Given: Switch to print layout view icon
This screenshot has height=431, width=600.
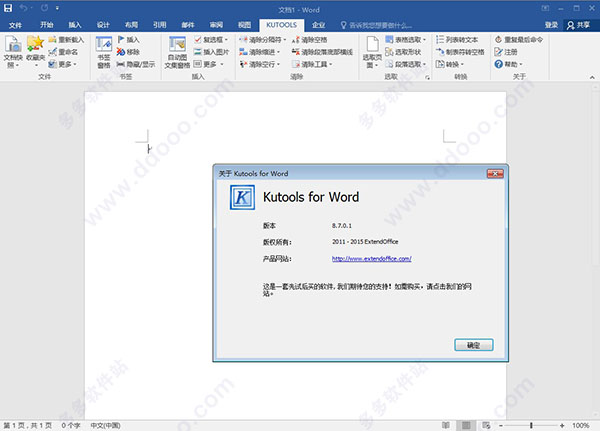Looking at the screenshot, I should pos(466,425).
